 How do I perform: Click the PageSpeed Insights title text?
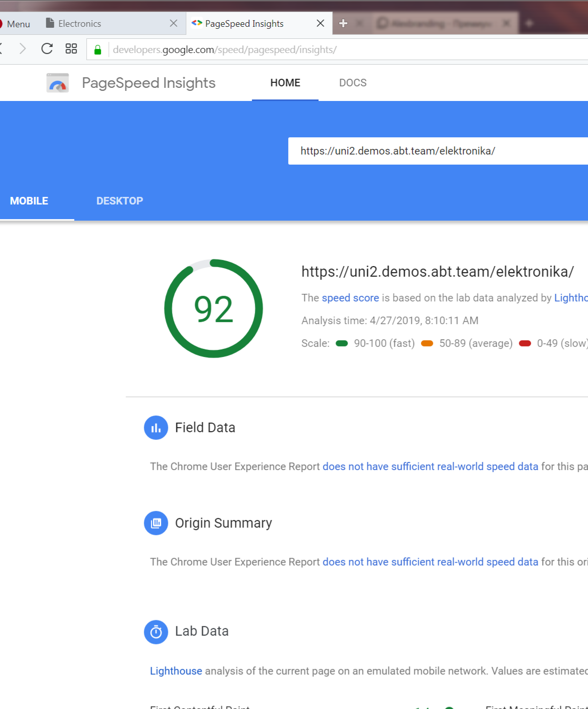pos(149,83)
